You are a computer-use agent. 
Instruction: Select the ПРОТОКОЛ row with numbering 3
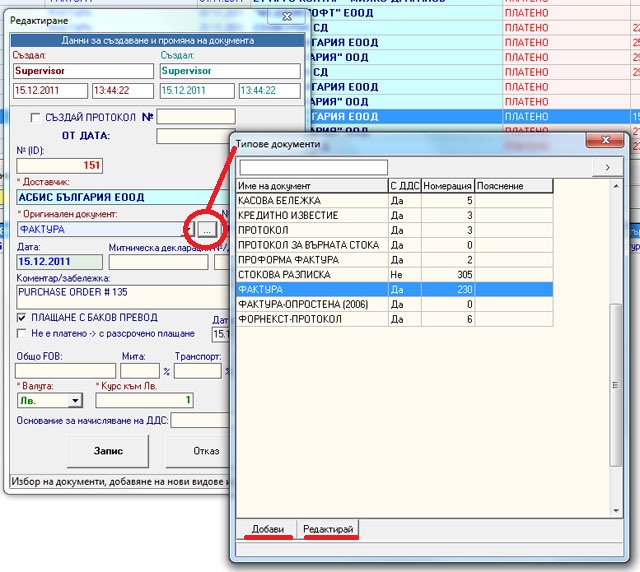[395, 230]
